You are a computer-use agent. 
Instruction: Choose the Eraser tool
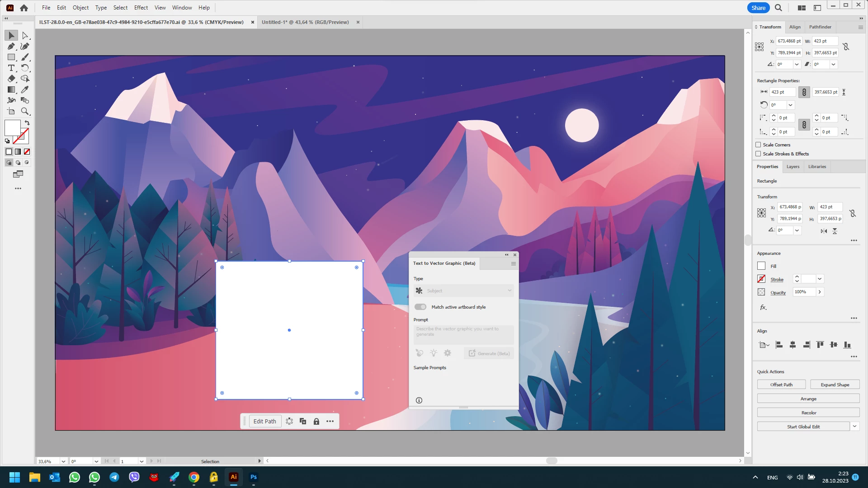coord(11,79)
